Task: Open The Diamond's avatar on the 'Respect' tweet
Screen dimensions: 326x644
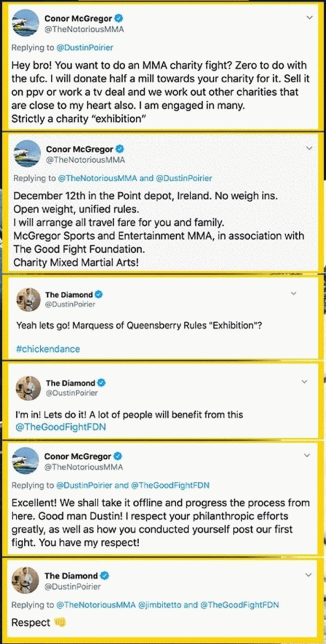Action: 26,580
